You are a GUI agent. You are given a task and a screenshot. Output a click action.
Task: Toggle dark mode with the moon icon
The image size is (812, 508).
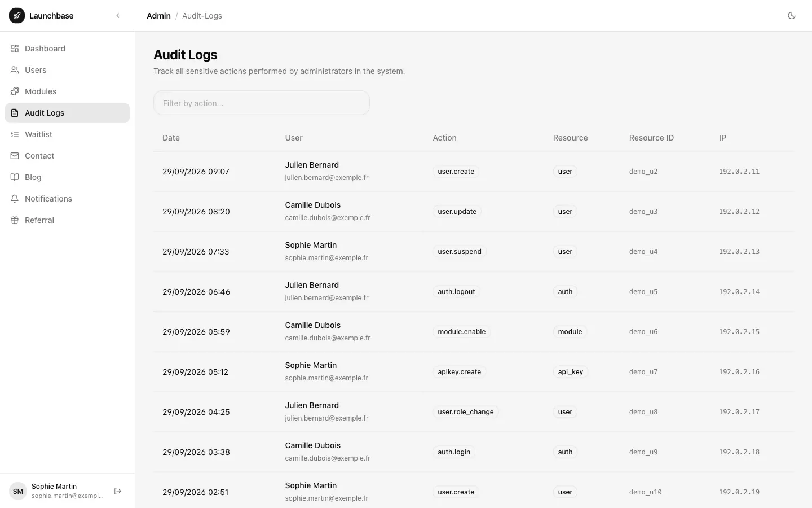click(x=792, y=16)
